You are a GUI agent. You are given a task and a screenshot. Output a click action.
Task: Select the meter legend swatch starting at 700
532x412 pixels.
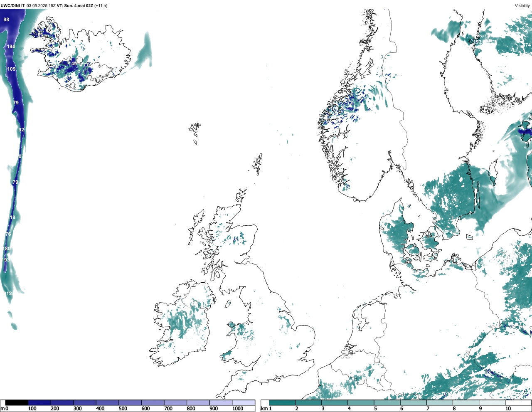(175, 403)
